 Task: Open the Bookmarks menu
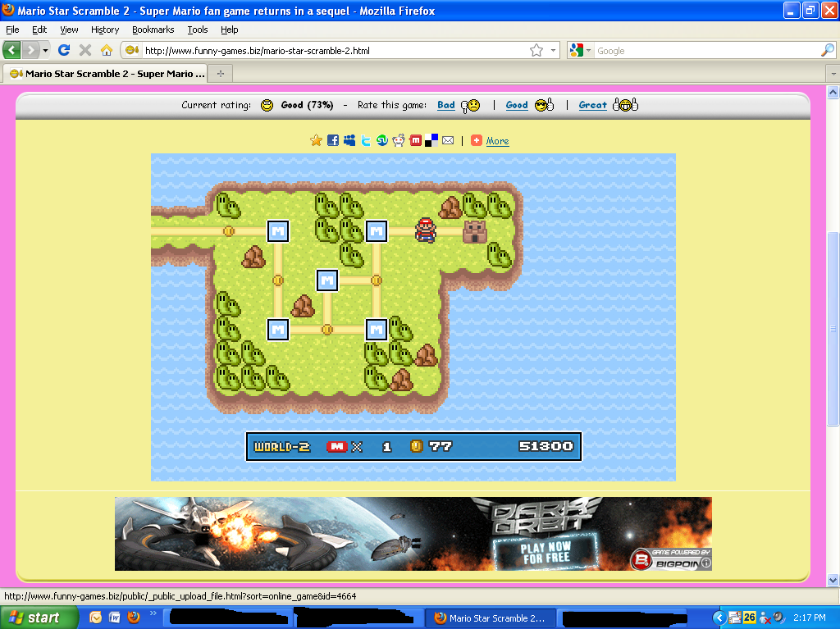[x=153, y=30]
